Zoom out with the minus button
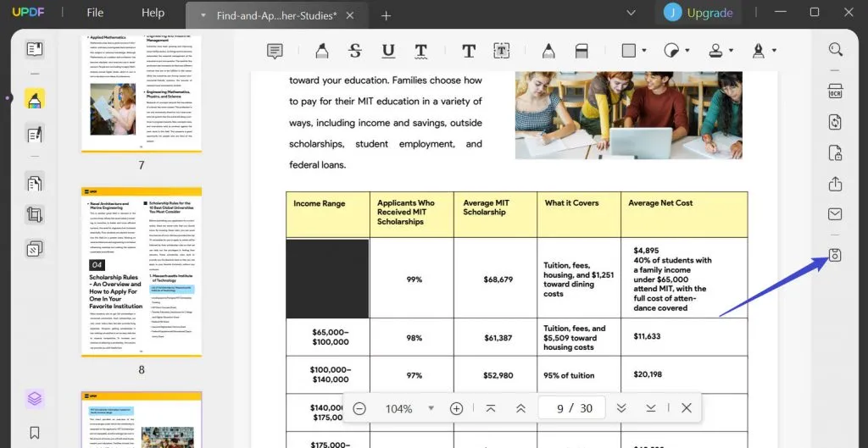Screen dimensions: 868x448 (x=359, y=408)
